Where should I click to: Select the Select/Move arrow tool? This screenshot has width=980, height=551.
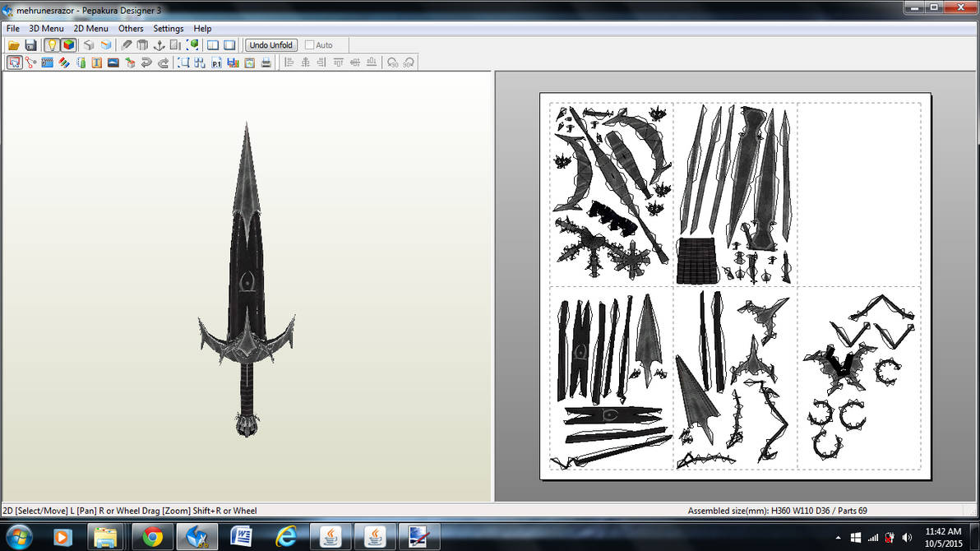[14, 63]
